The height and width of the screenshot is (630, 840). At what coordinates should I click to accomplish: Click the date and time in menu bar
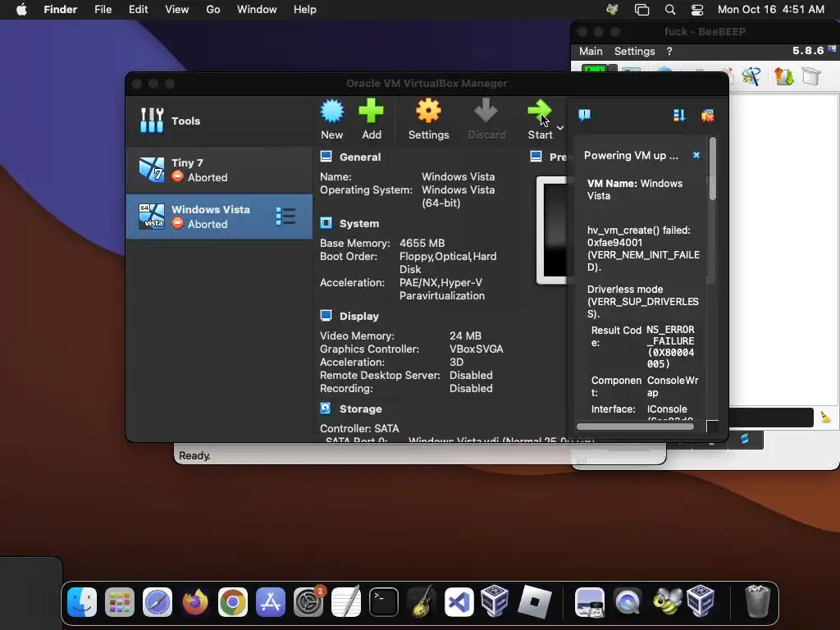pos(770,10)
